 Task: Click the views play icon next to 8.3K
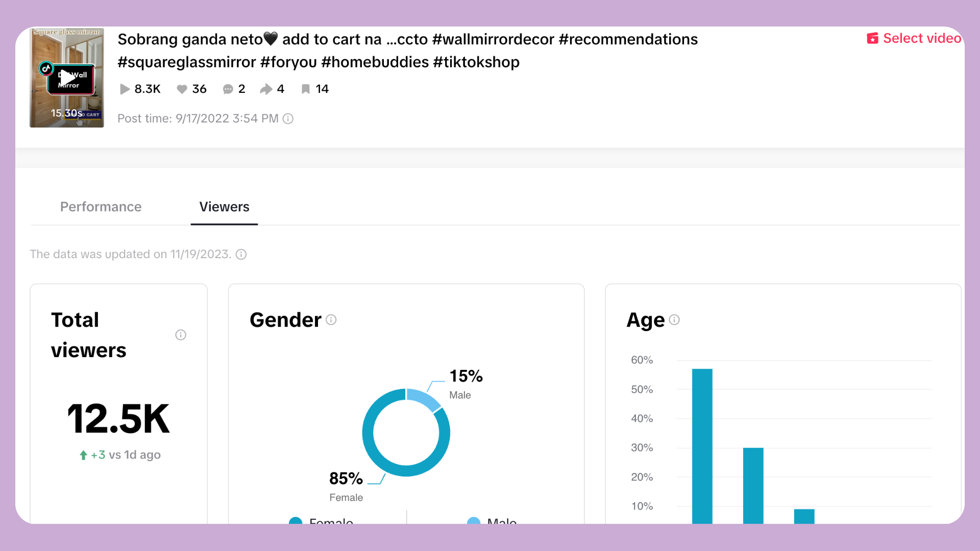coord(124,89)
